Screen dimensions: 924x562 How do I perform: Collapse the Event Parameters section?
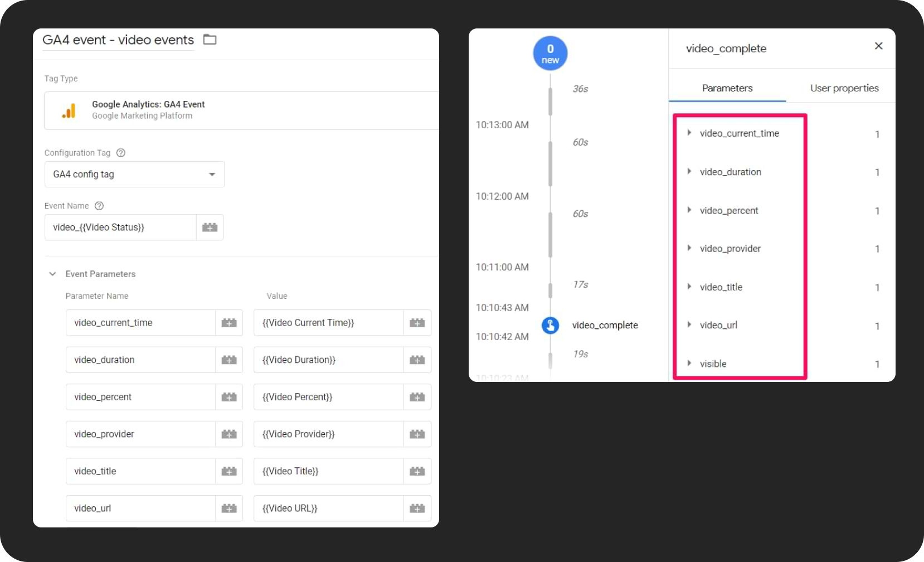click(52, 274)
